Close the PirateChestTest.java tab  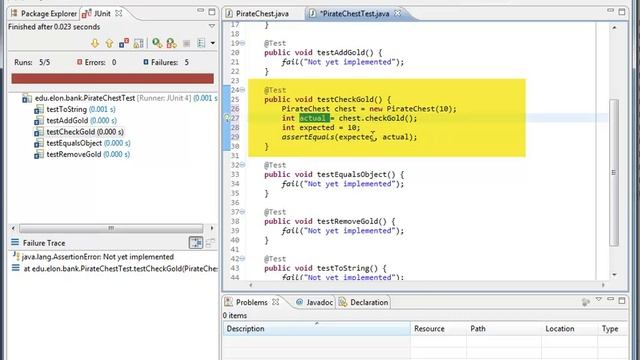click(x=397, y=13)
